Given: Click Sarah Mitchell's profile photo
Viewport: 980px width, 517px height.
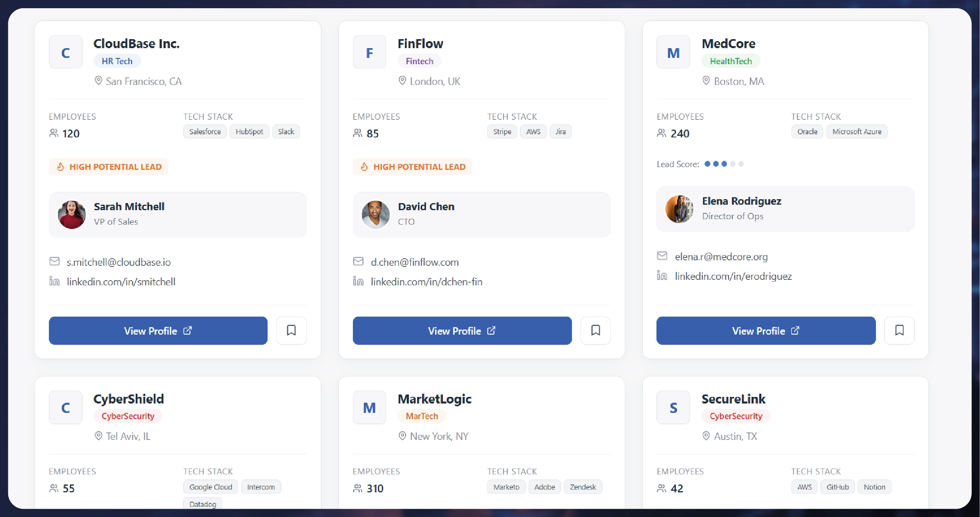Looking at the screenshot, I should (72, 214).
